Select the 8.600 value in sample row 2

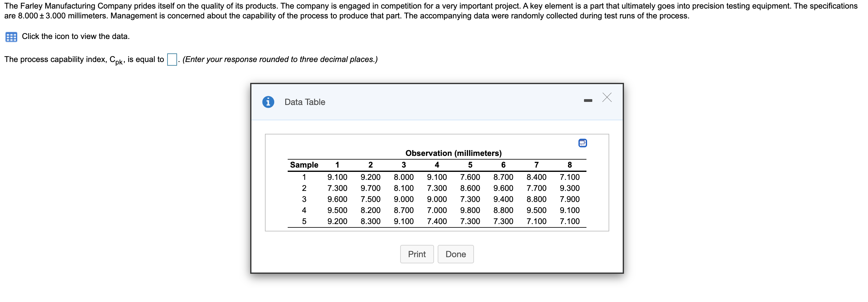[470, 188]
